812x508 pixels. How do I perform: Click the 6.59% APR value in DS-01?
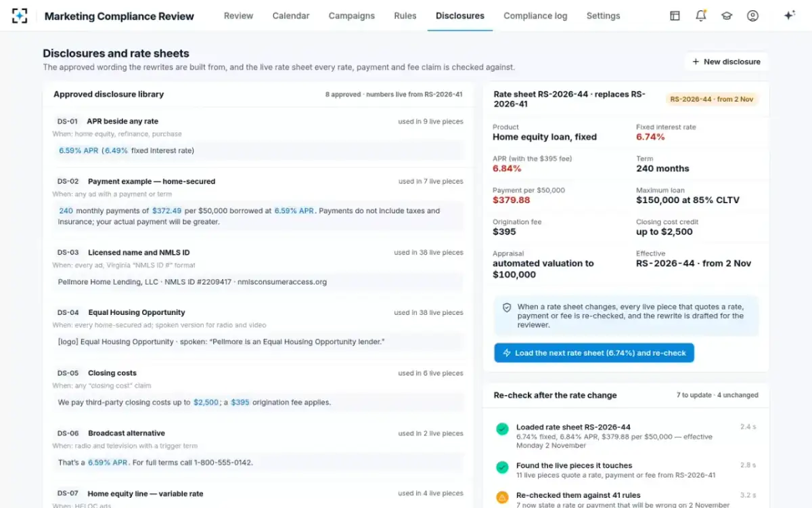[78, 150]
